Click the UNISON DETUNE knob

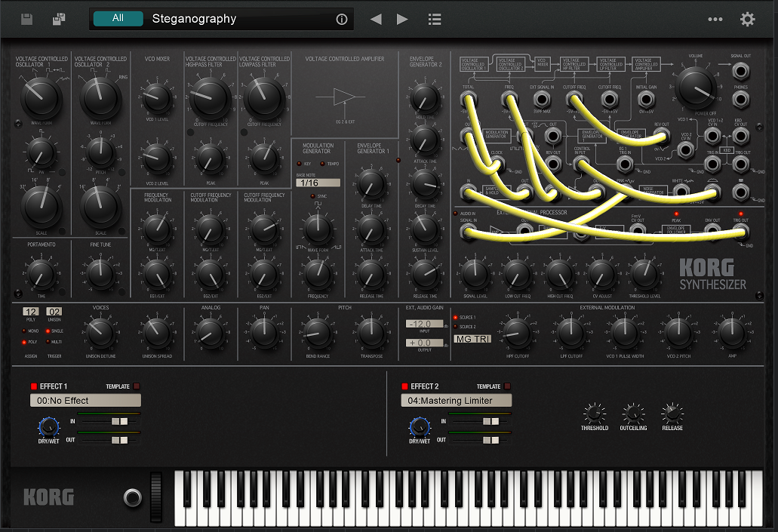coord(100,333)
